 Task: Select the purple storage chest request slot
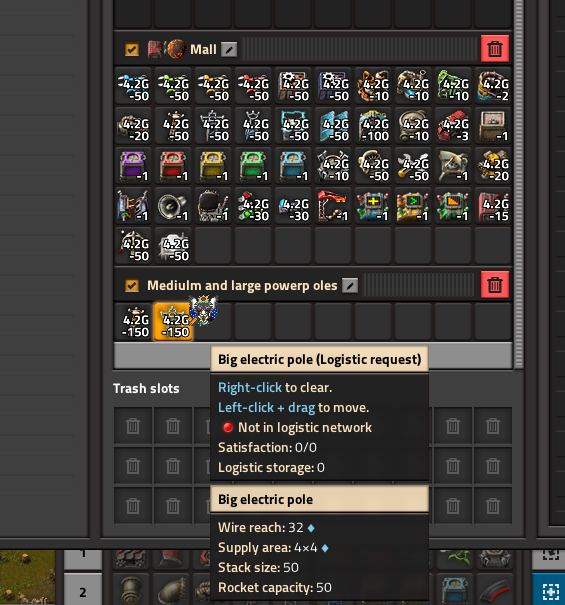click(x=134, y=166)
